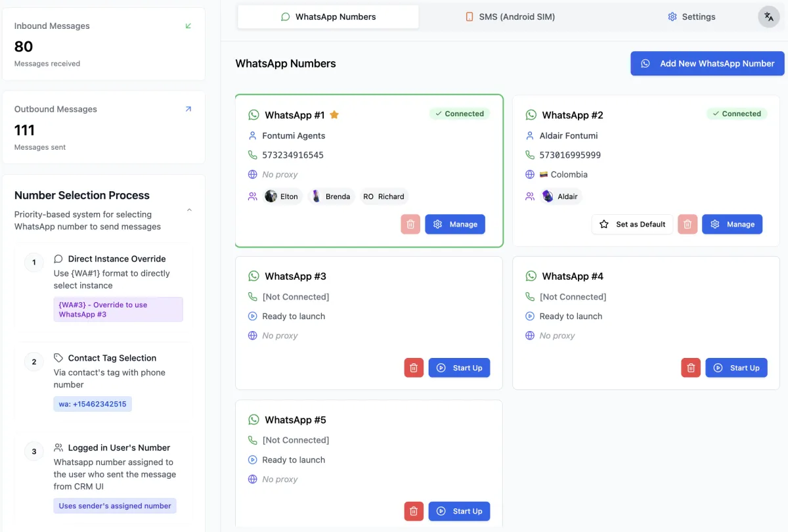Switch to the WhatsApp Numbers tab
Screen dimensions: 788x532
[328, 17]
